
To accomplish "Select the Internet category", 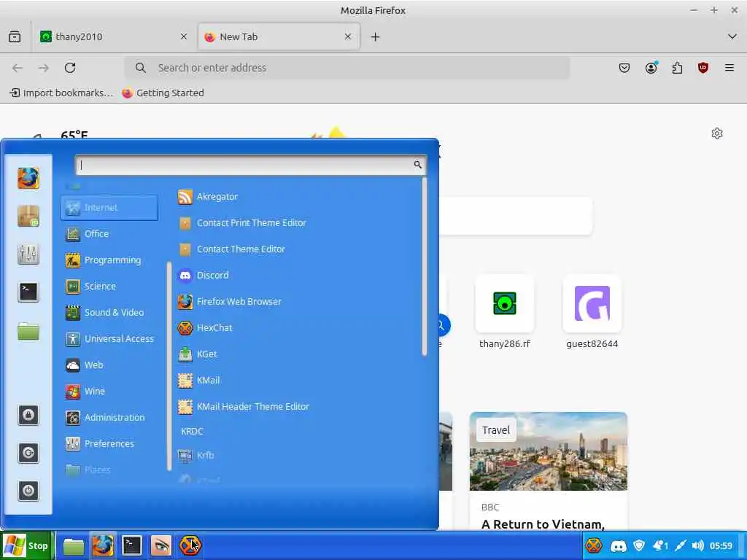I will [x=109, y=208].
